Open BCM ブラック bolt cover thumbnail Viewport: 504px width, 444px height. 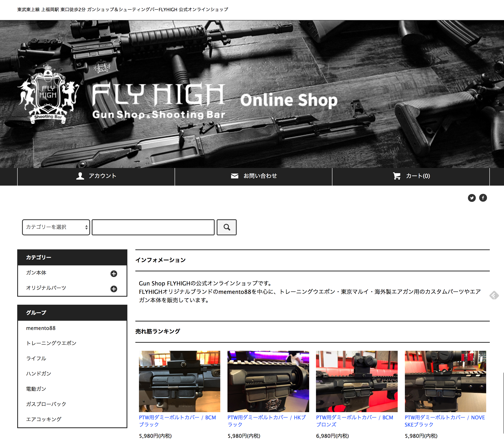click(179, 381)
